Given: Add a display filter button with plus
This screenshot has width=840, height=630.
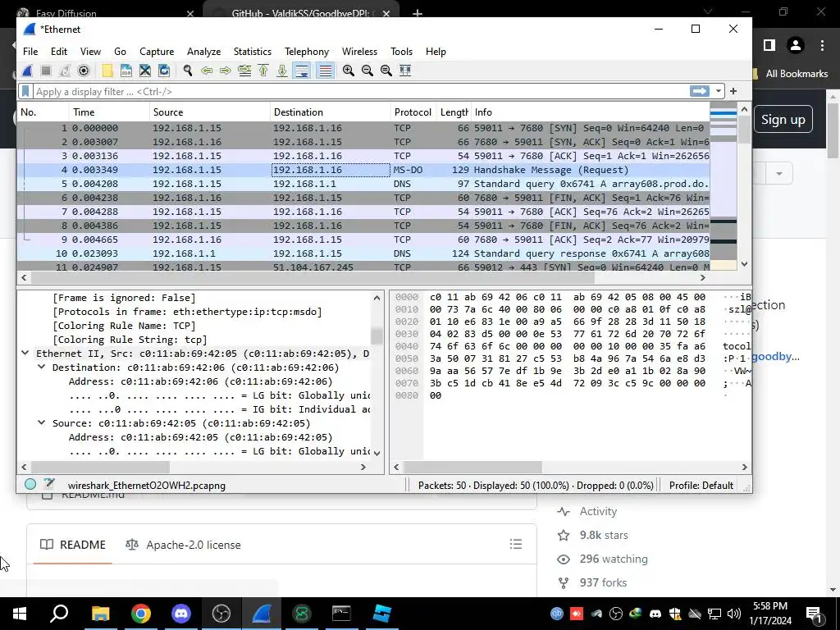Looking at the screenshot, I should (733, 92).
